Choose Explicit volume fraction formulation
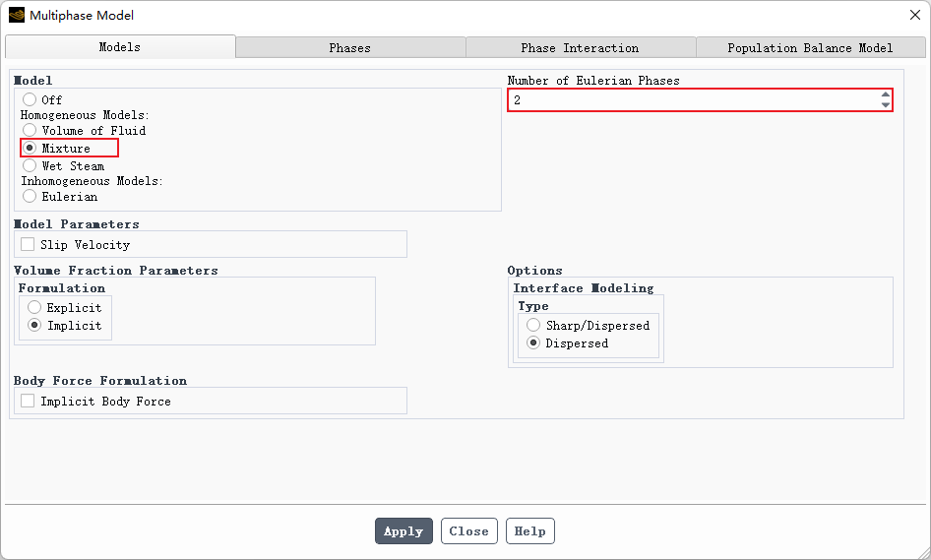This screenshot has width=931, height=560. coord(34,307)
